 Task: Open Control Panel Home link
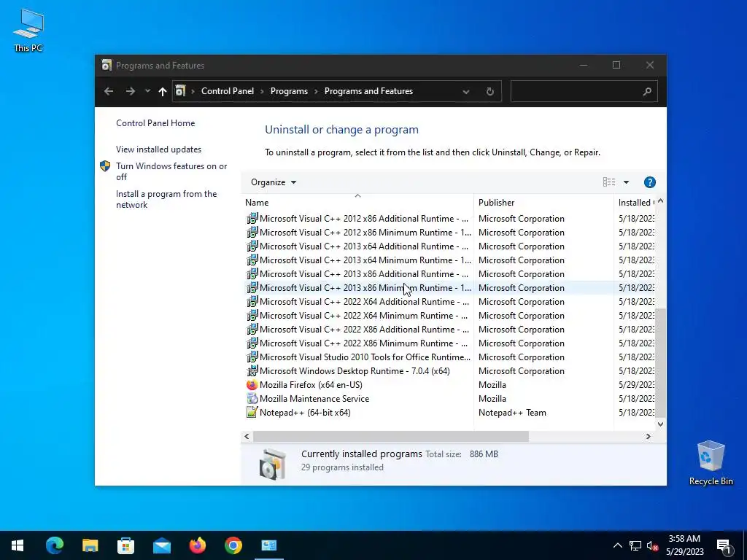coord(155,123)
